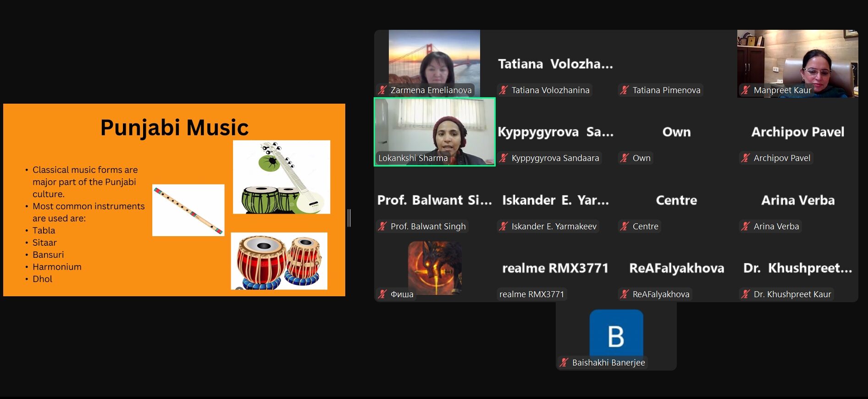Click the realme RMX3771 name label

[532, 294]
